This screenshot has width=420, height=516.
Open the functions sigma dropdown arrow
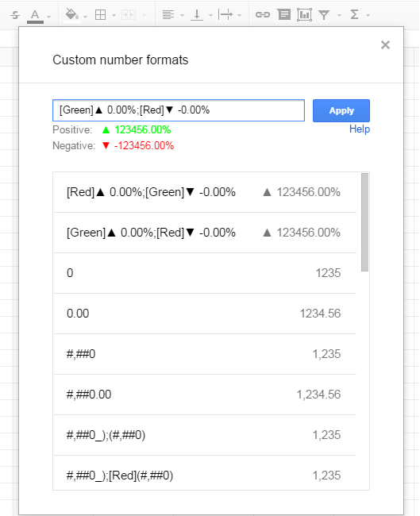pos(368,15)
